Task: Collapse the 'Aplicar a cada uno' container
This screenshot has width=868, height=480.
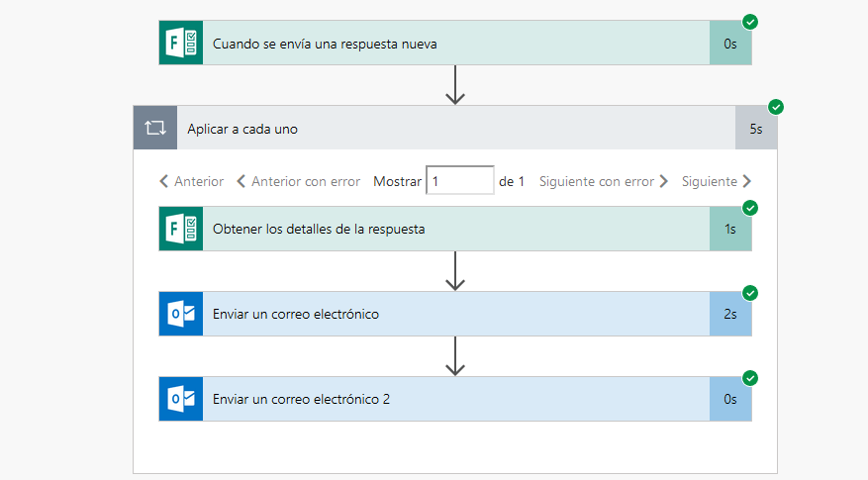Action: click(455, 128)
